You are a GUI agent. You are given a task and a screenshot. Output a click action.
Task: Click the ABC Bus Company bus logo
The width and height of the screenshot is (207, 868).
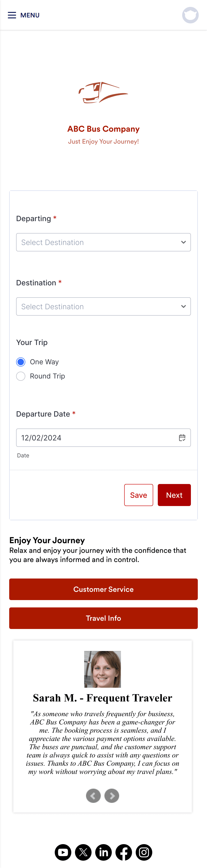click(x=103, y=93)
